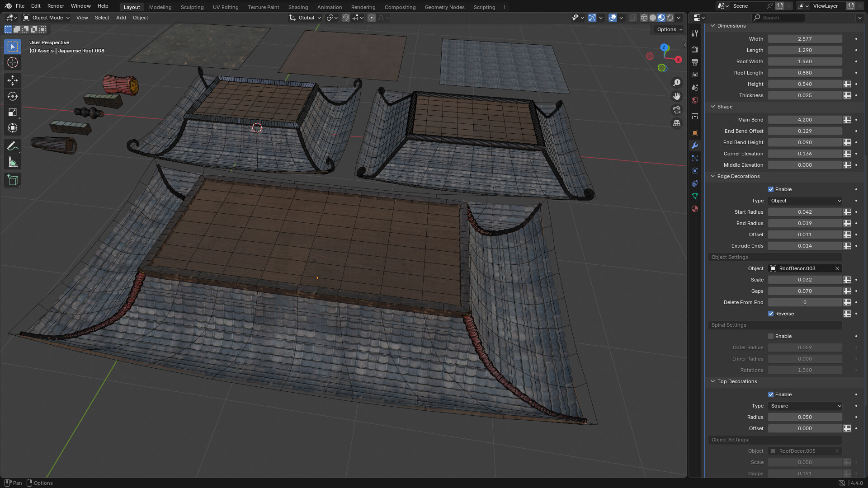Open the Render menu

(56, 6)
